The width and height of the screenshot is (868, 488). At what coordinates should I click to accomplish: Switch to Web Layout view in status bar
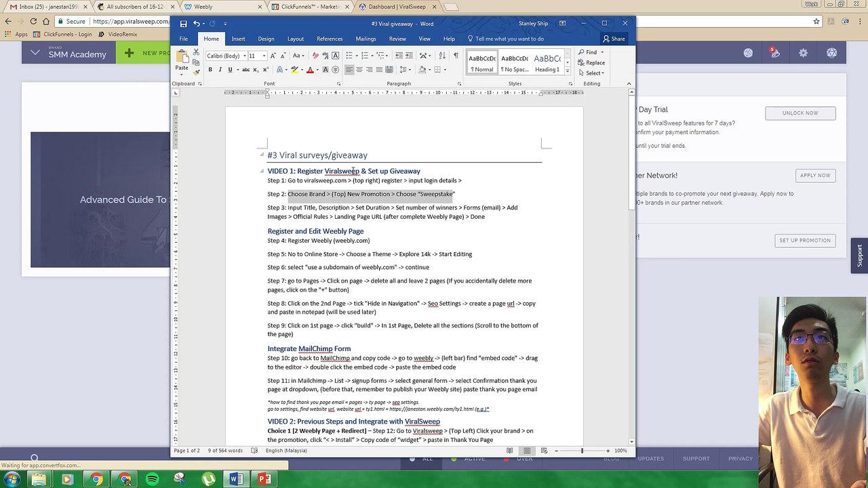click(543, 451)
